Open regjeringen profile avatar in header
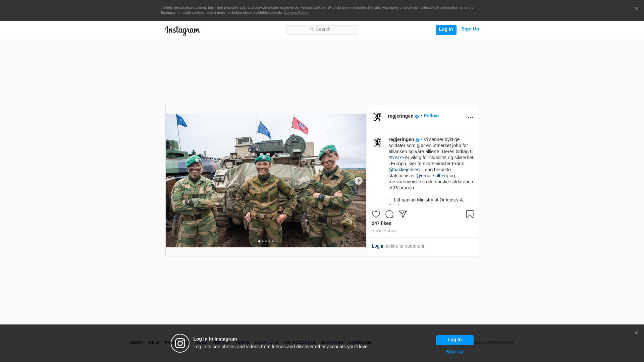Viewport: 644px width, 362px height. pos(377,117)
